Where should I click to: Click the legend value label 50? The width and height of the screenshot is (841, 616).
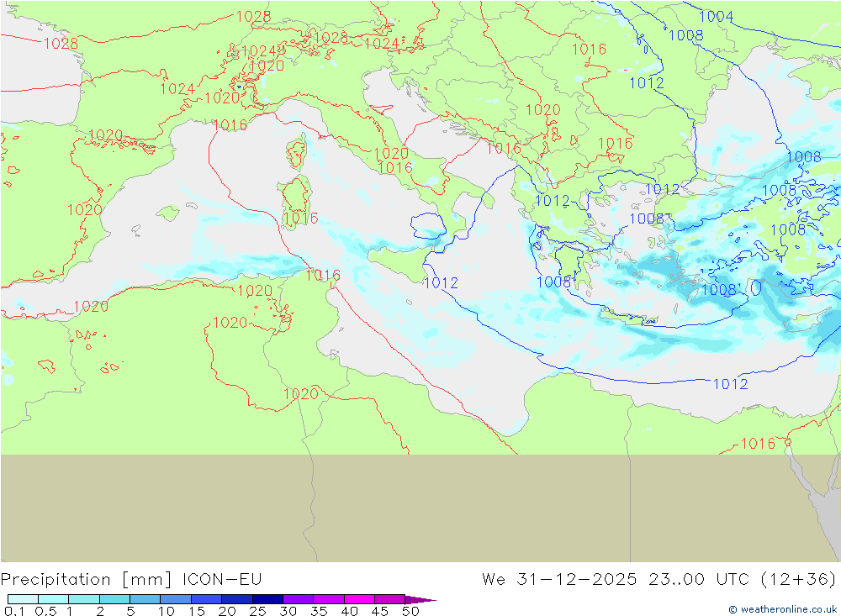410,611
